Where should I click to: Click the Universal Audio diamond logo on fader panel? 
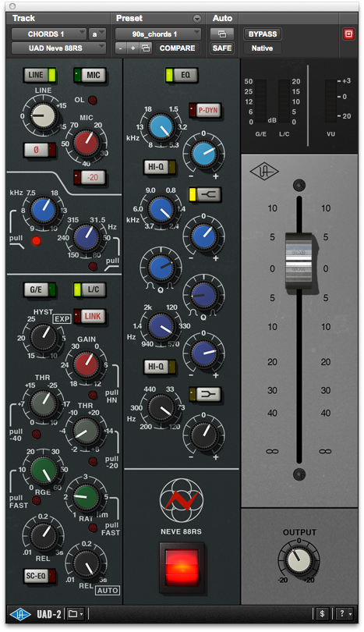click(264, 172)
